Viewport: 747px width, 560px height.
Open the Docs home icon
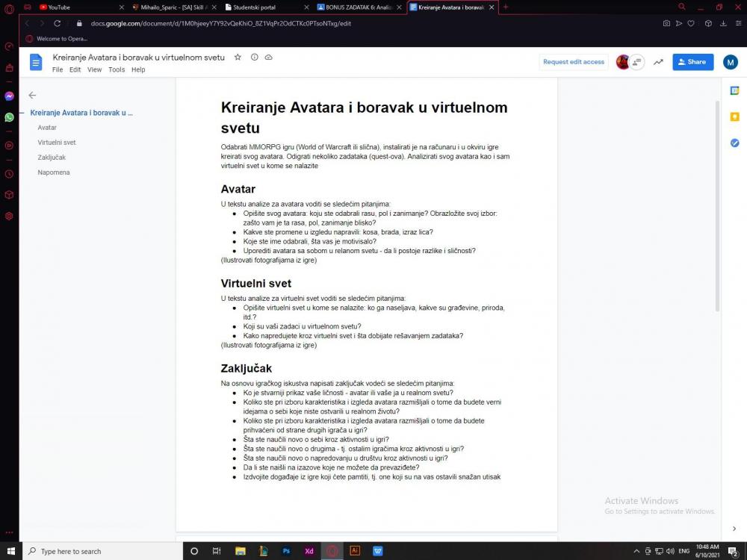click(x=36, y=62)
